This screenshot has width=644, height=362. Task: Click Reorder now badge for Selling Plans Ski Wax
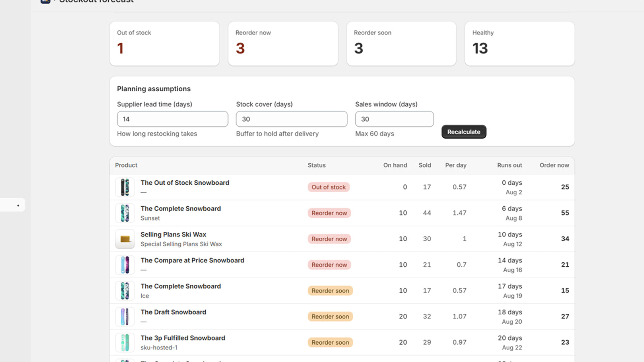(x=329, y=239)
